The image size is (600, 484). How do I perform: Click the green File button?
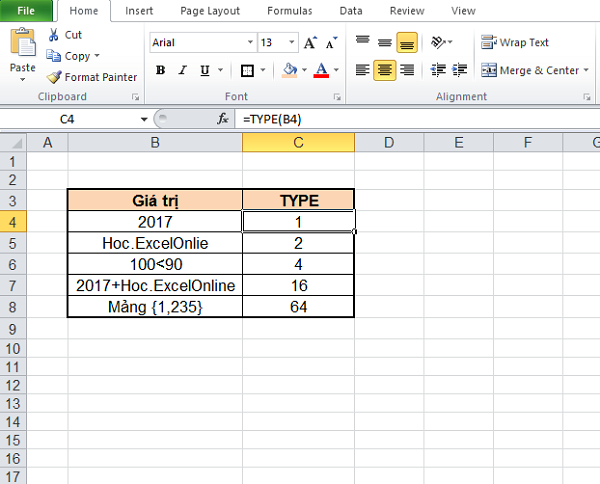[26, 11]
